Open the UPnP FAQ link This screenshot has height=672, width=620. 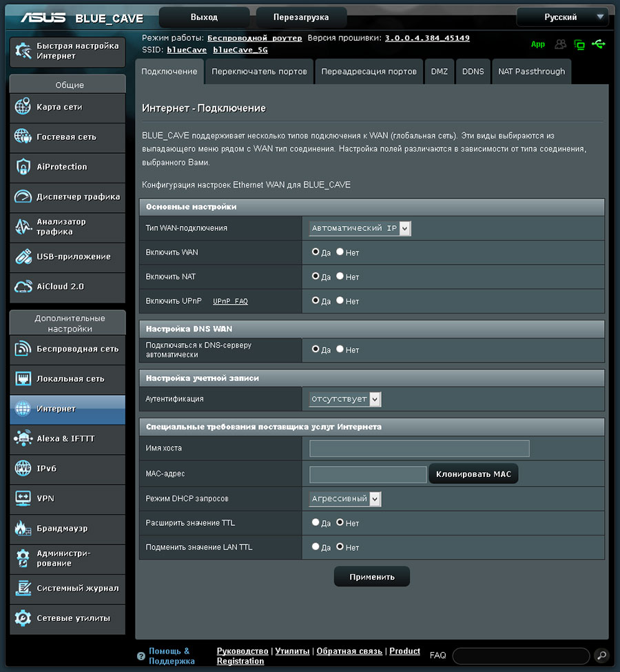[230, 301]
